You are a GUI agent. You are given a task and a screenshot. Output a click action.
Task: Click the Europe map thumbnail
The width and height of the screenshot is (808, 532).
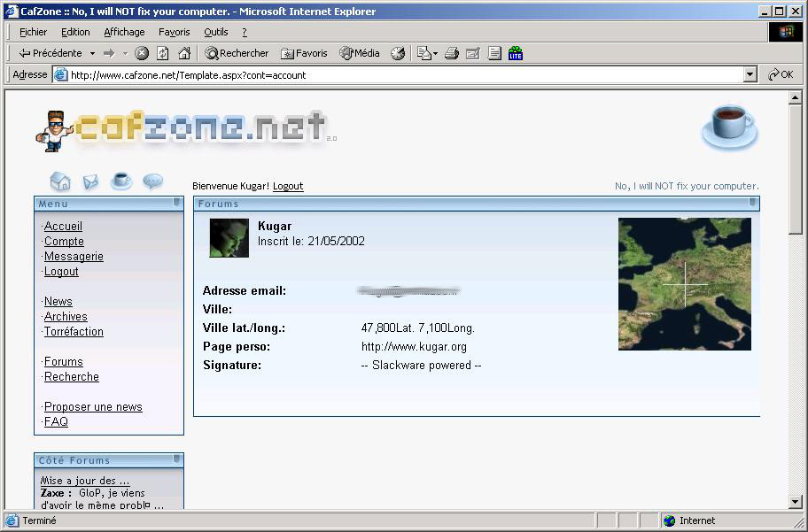[x=684, y=284]
